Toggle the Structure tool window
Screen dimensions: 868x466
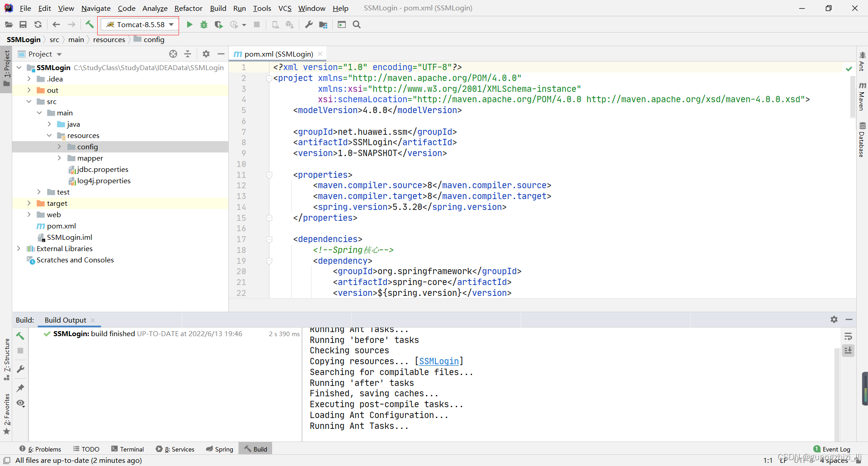tap(6, 359)
